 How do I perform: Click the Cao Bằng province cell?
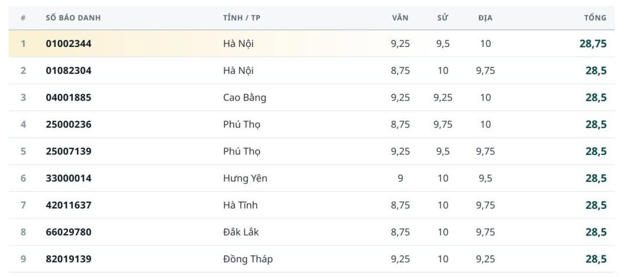tap(245, 97)
